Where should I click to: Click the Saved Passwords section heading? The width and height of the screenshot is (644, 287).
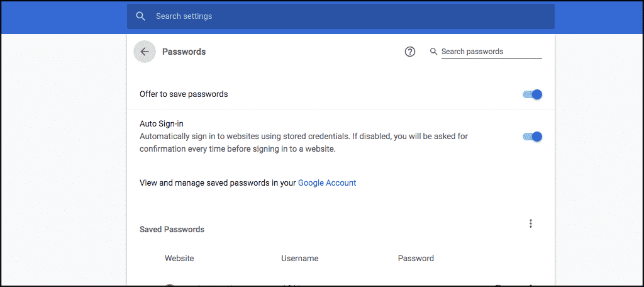click(x=172, y=230)
